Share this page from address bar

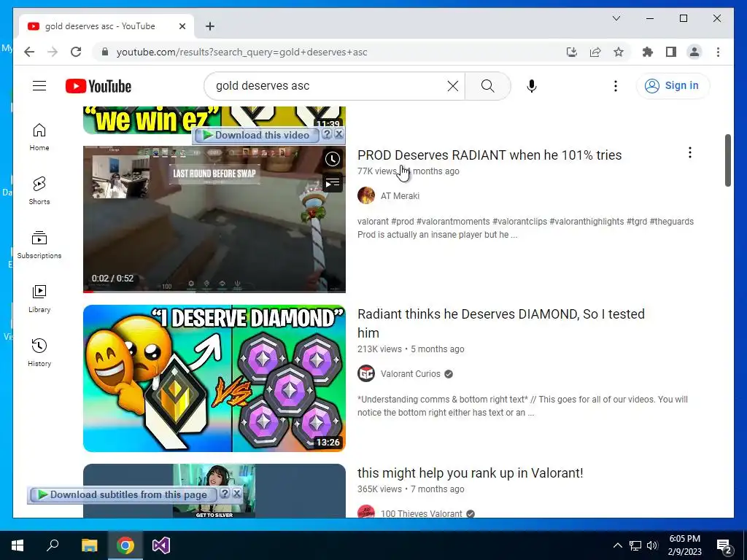[x=595, y=52]
